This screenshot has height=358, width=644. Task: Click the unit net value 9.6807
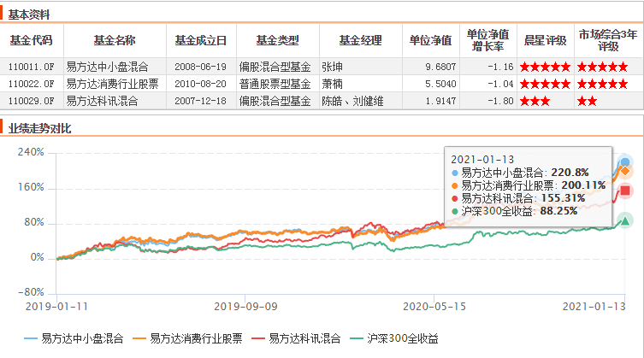[x=440, y=67]
